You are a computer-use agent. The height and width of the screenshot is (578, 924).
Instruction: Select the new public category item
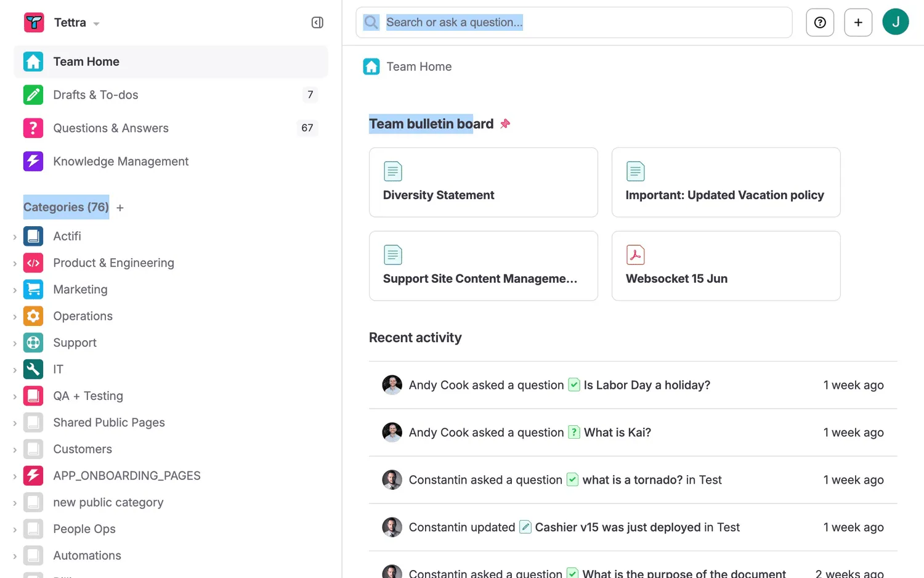[108, 502]
